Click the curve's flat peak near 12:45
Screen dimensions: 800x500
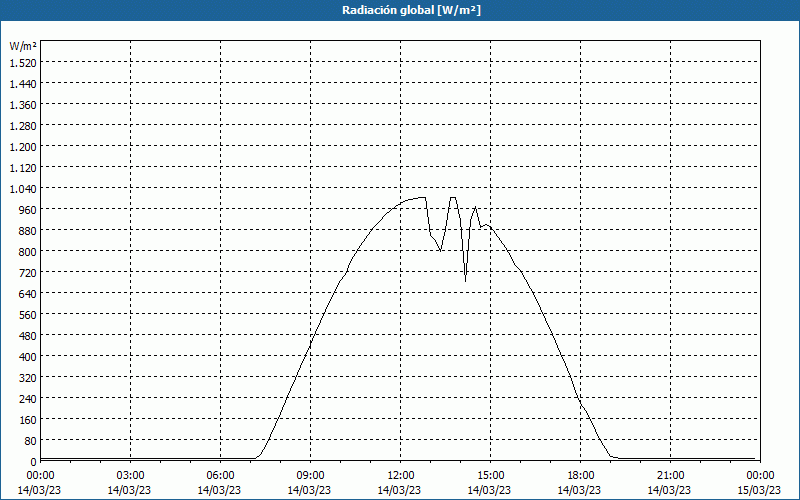point(421,197)
